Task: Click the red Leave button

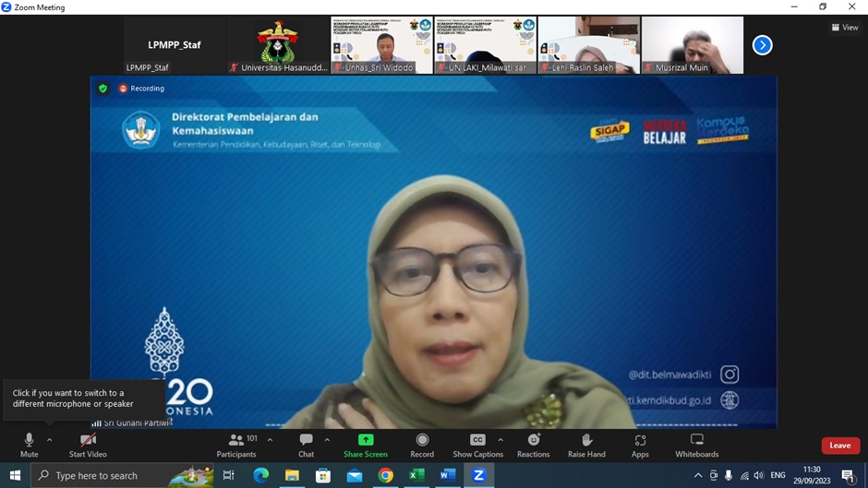Action: [839, 446]
